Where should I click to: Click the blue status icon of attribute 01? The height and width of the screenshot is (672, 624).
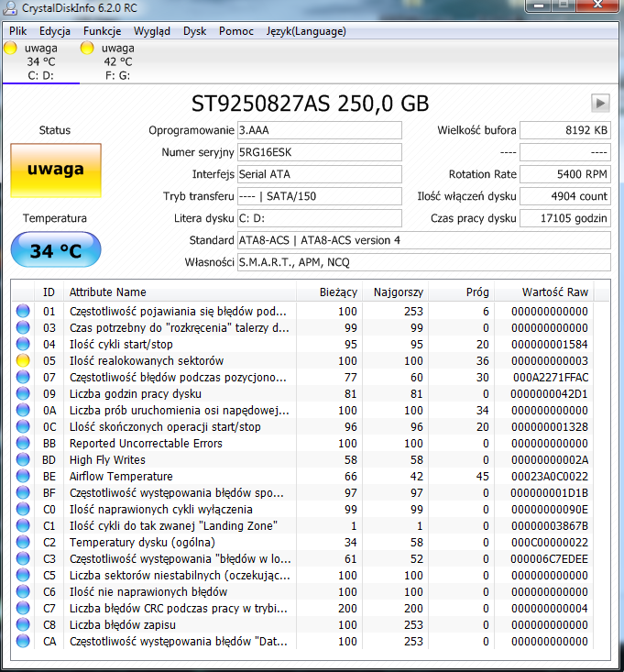pos(23,311)
